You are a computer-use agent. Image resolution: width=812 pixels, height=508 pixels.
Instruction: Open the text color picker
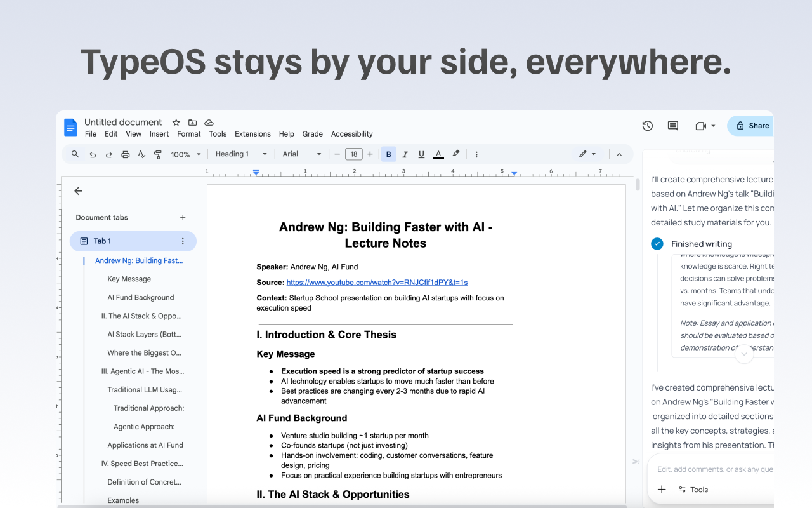point(438,154)
